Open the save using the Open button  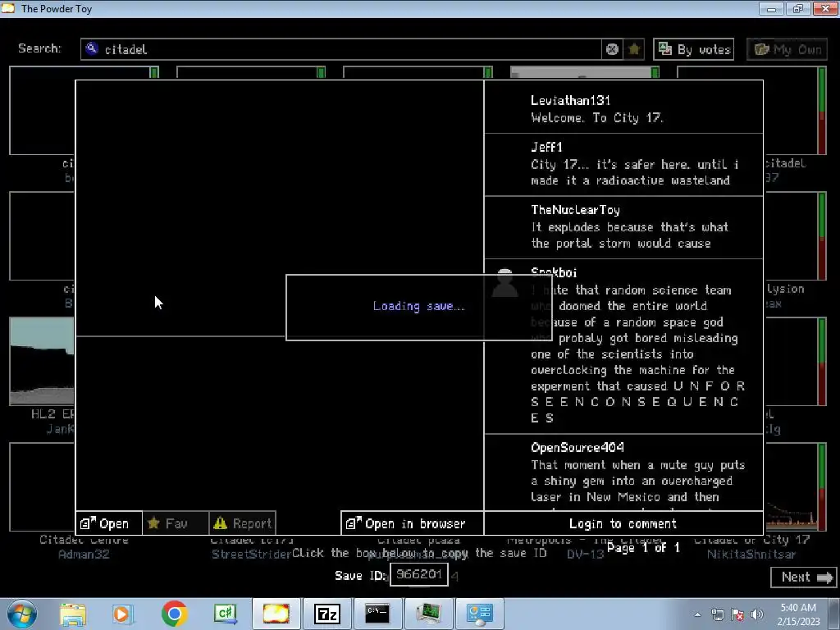point(109,523)
